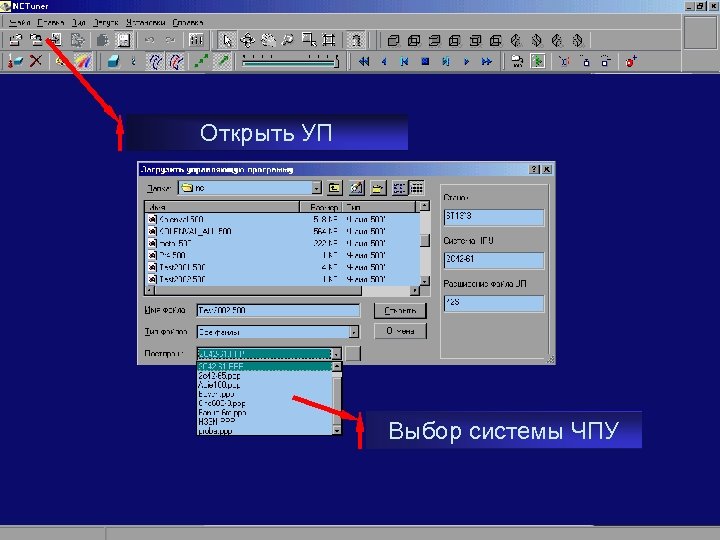Sort files by Имя column header
This screenshot has height=540, width=720.
pyautogui.click(x=222, y=207)
